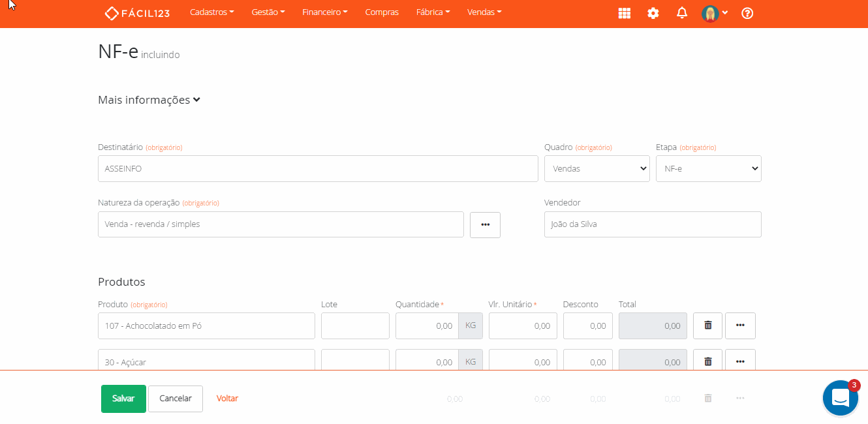Open the Quadro dropdown

(x=597, y=168)
